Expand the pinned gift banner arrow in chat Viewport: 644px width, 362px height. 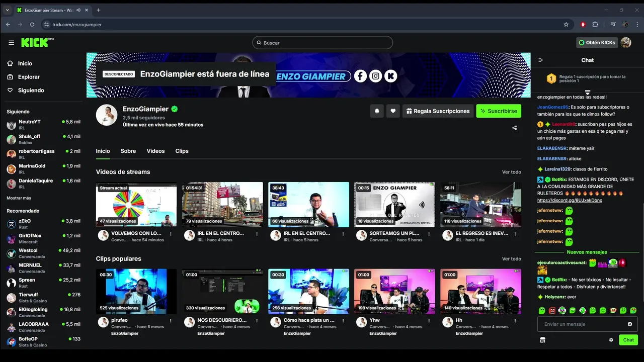[587, 92]
